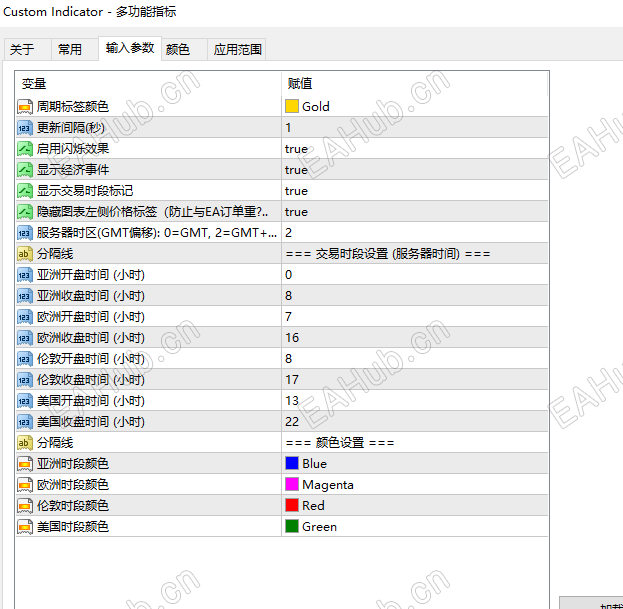Select the 启用闪烁效果 variable name
623x609 pixels.
pos(73,149)
